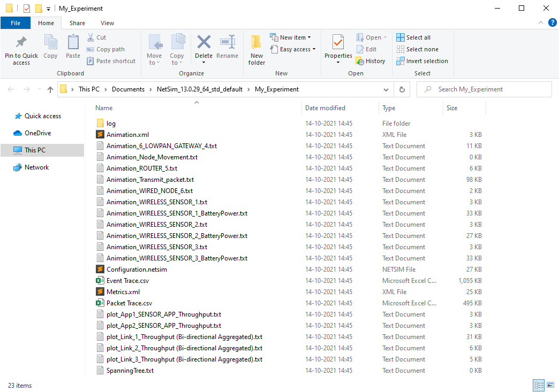Select Animation_ROUTER_5.txt file
This screenshot has height=392, width=559.
pos(142,168)
